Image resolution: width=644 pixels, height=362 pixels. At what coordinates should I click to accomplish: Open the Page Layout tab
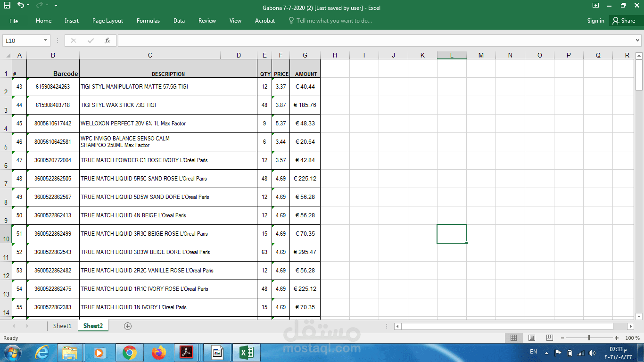click(107, 21)
